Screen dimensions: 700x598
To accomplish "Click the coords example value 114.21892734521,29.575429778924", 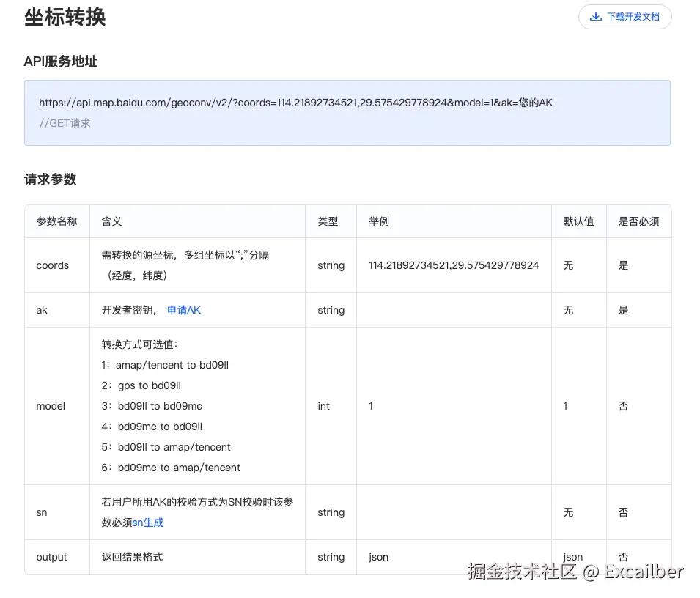I will [x=454, y=265].
